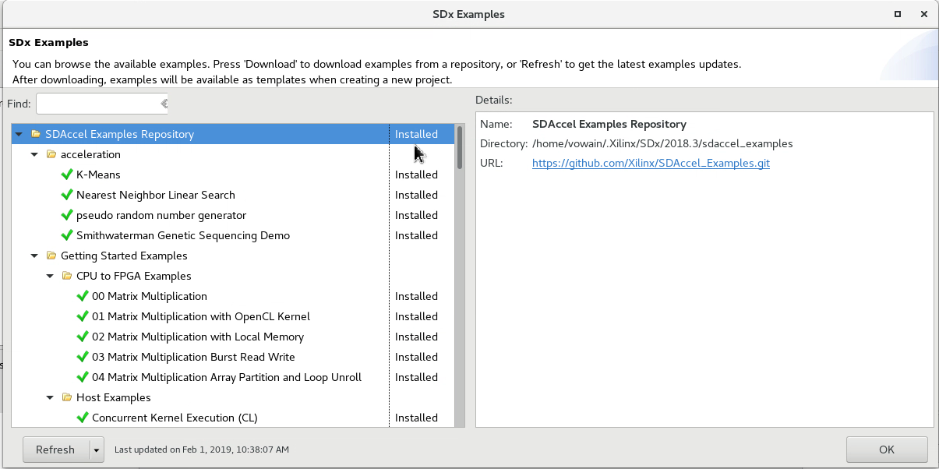939x469 pixels.
Task: Close the SDx Examples dialog
Action: [924, 14]
